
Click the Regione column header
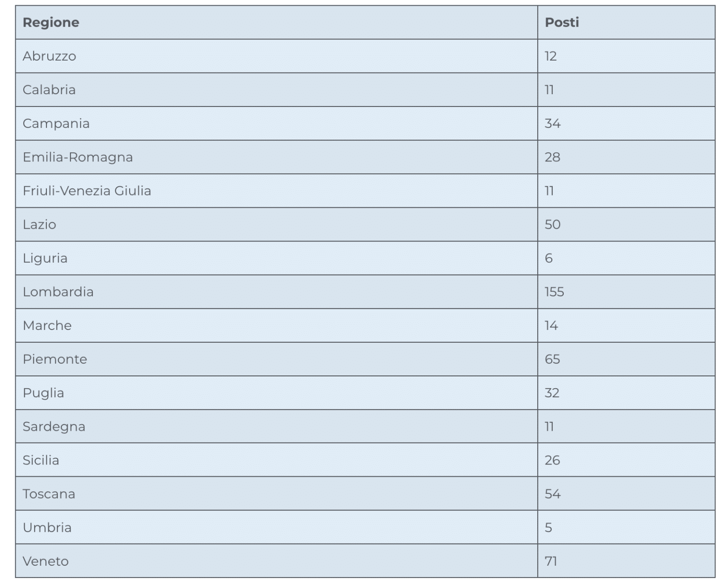point(51,23)
